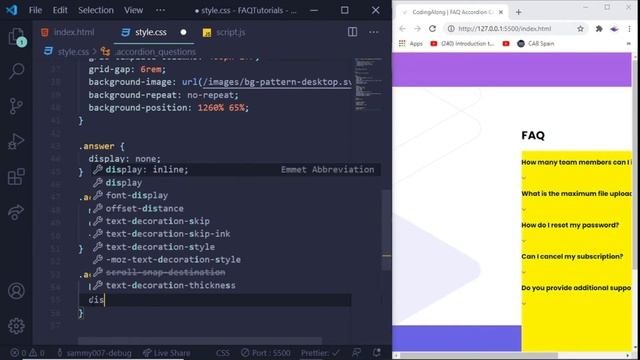This screenshot has width=640, height=360.
Task: Open the browser Extensions puzzle icon
Action: coord(599,29)
